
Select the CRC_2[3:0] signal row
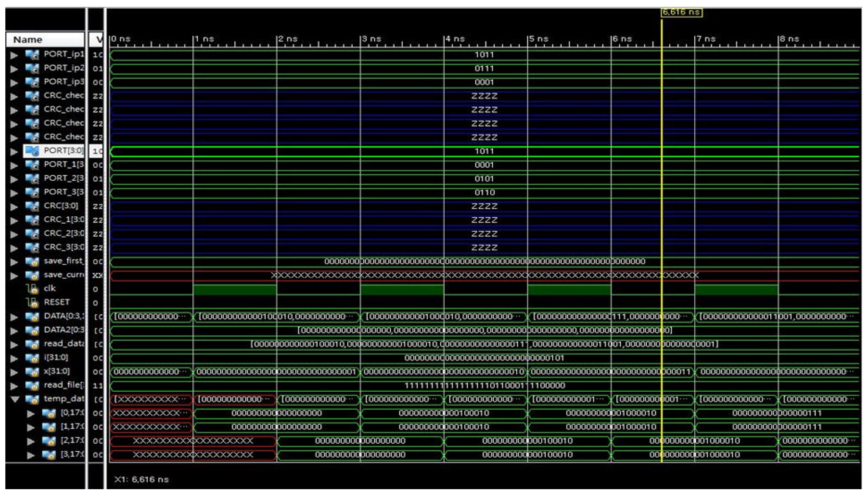(63, 233)
